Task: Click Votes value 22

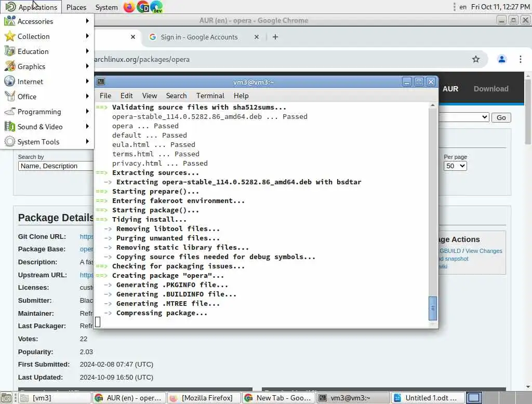Action: point(84,339)
